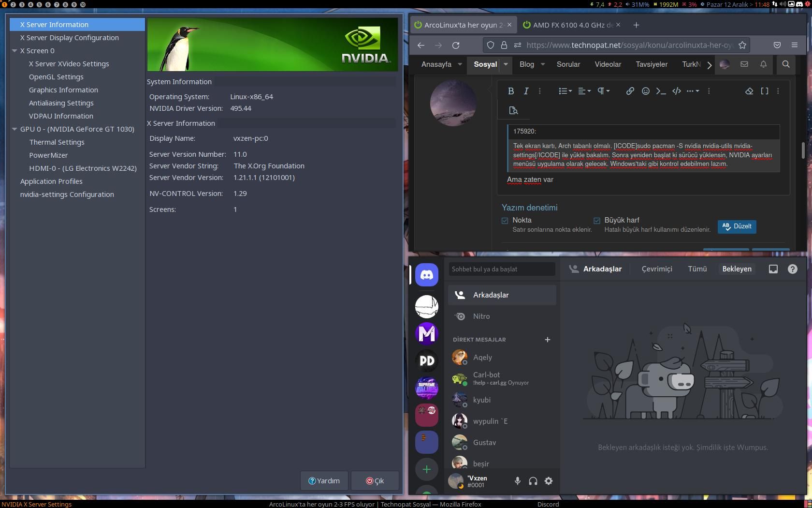Show more forum navigation items with chevron
The image size is (812, 508).
pos(709,65)
